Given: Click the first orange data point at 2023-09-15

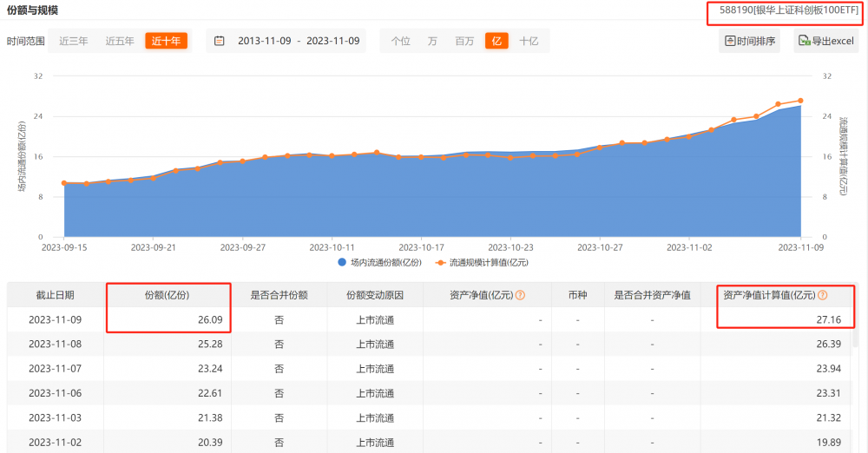Looking at the screenshot, I should coord(64,183).
